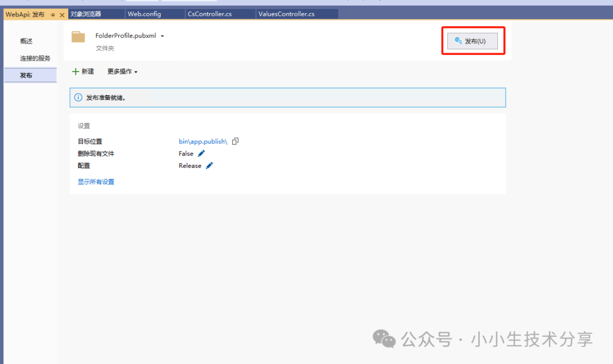Image resolution: width=613 pixels, height=364 pixels.
Task: Pin the WebApi: 发布 tab
Action: tap(52, 15)
